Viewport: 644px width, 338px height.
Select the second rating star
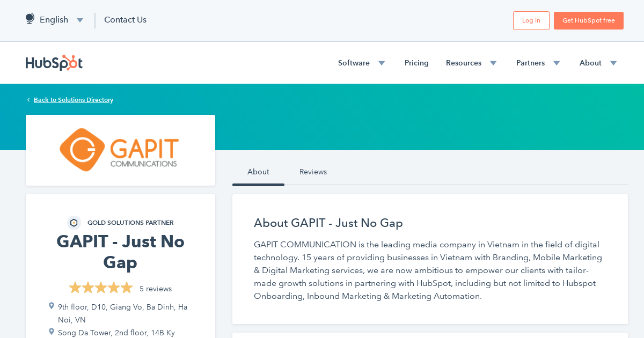coord(87,288)
